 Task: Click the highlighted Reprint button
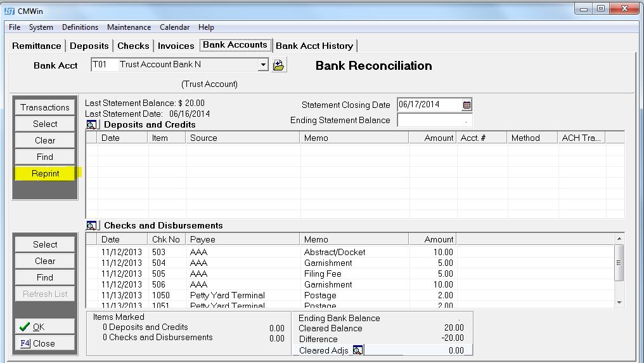point(45,173)
